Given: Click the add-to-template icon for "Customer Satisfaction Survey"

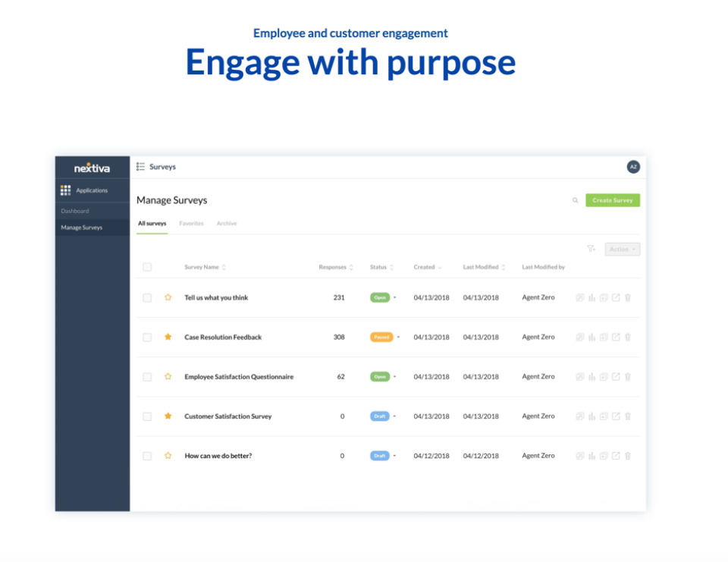Looking at the screenshot, I should click(x=604, y=416).
